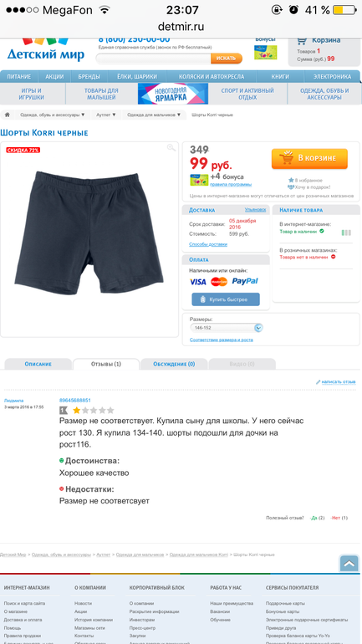
Task: Open the home icon in breadcrumbs
Action: tap(7, 115)
